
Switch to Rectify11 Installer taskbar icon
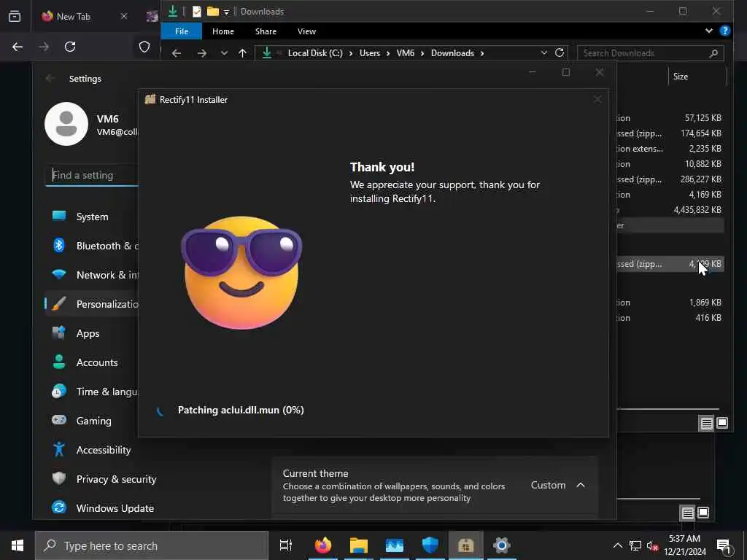point(466,545)
